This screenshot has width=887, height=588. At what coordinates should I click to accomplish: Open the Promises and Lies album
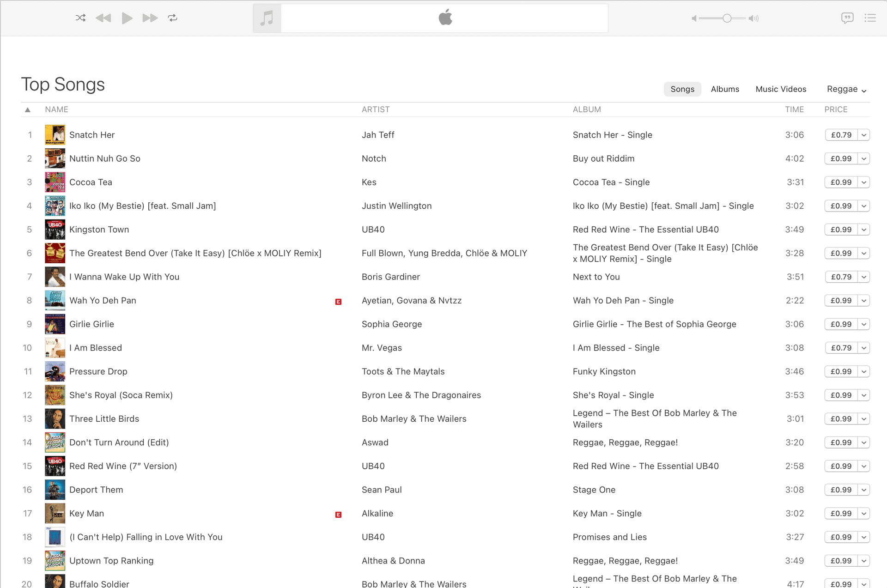609,537
